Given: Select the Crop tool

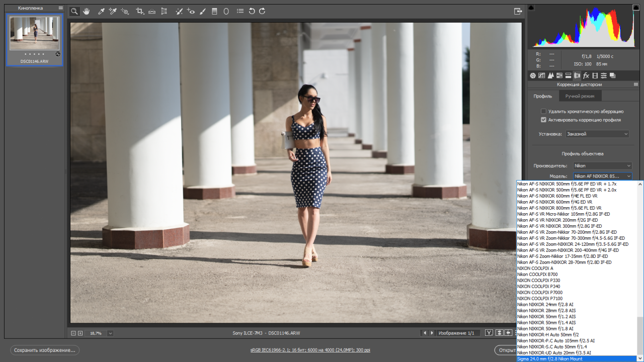Looking at the screenshot, I should [x=140, y=11].
